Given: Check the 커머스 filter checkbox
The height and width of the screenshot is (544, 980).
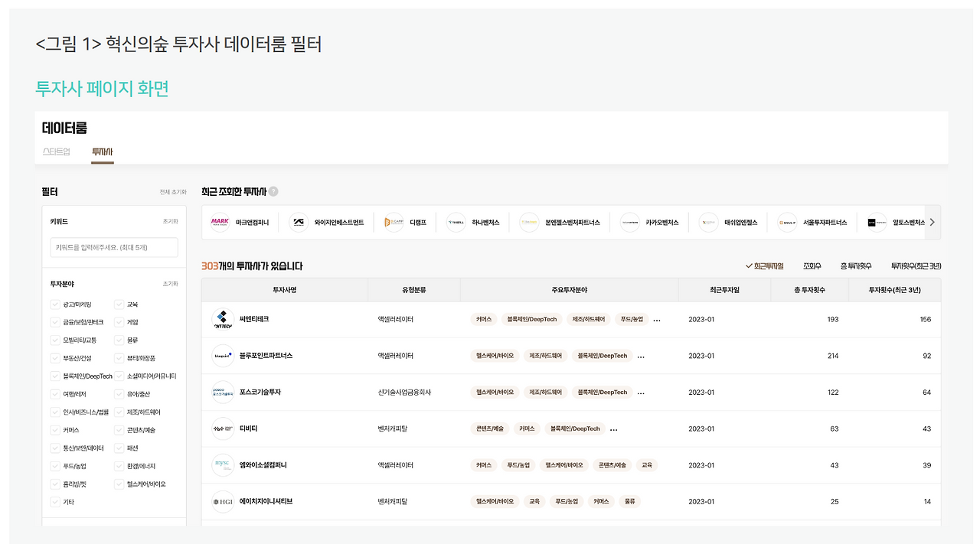Looking at the screenshot, I should tap(55, 430).
